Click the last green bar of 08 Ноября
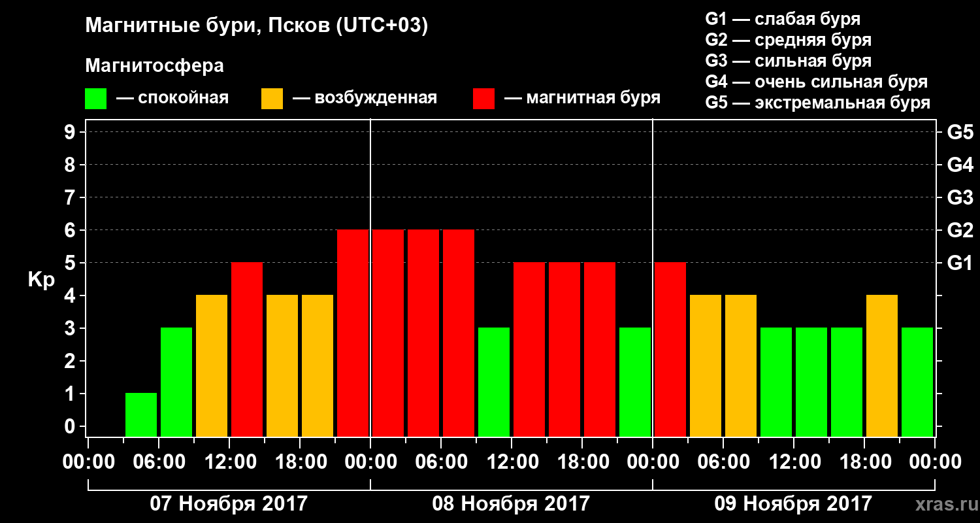This screenshot has width=980, height=523. coord(635,382)
